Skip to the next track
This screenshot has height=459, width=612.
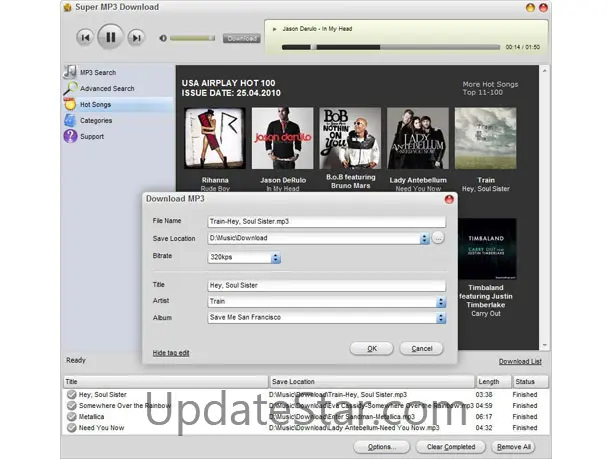point(137,38)
